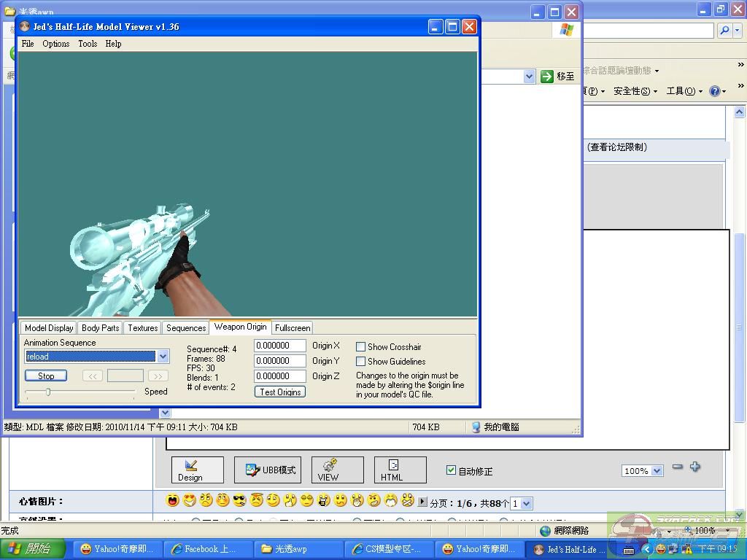The width and height of the screenshot is (747, 560).
Task: Click the HTML mode button
Action: click(x=400, y=470)
